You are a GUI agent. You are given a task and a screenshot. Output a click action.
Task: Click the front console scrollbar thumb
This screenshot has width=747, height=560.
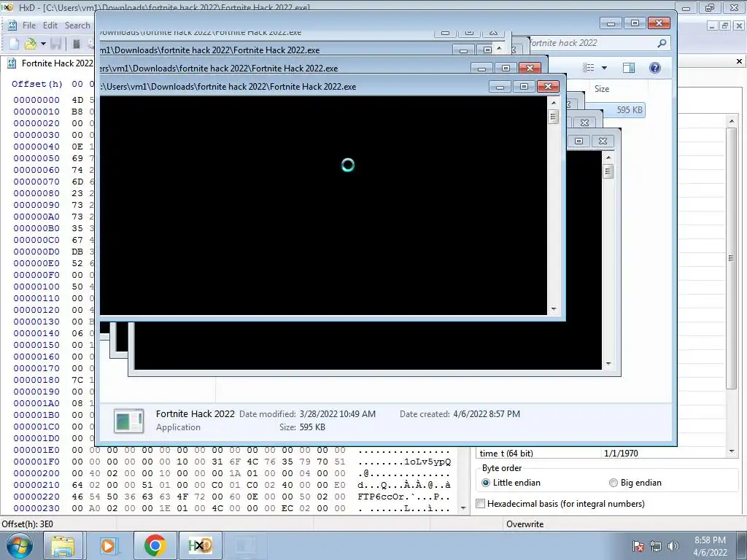(553, 117)
